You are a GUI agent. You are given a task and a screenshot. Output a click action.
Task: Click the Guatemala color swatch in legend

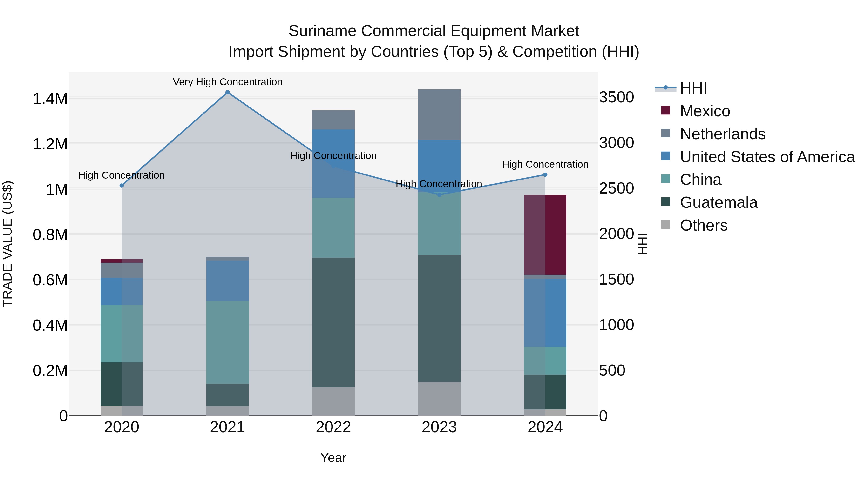point(665,202)
